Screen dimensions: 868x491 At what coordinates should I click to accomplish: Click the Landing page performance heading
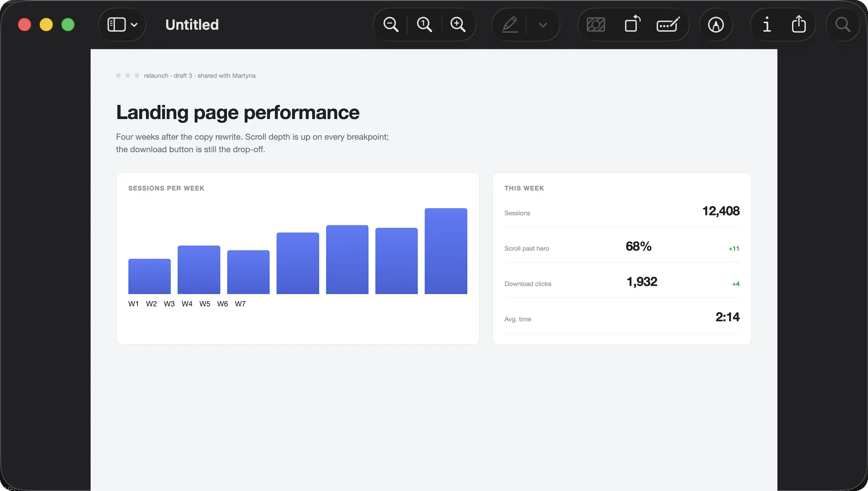pyautogui.click(x=238, y=112)
